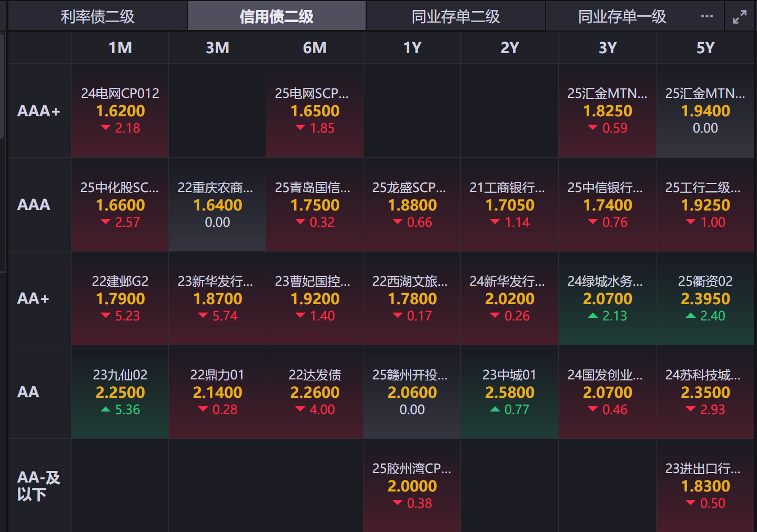Switch to 利率债二级 tab
This screenshot has height=532, width=757.
pos(97,16)
